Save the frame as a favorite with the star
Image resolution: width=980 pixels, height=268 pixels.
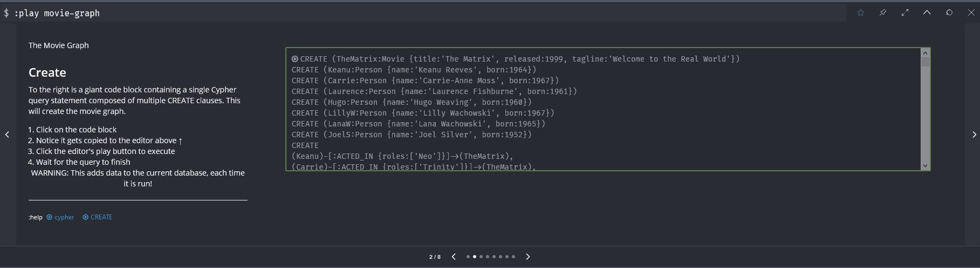[861, 12]
